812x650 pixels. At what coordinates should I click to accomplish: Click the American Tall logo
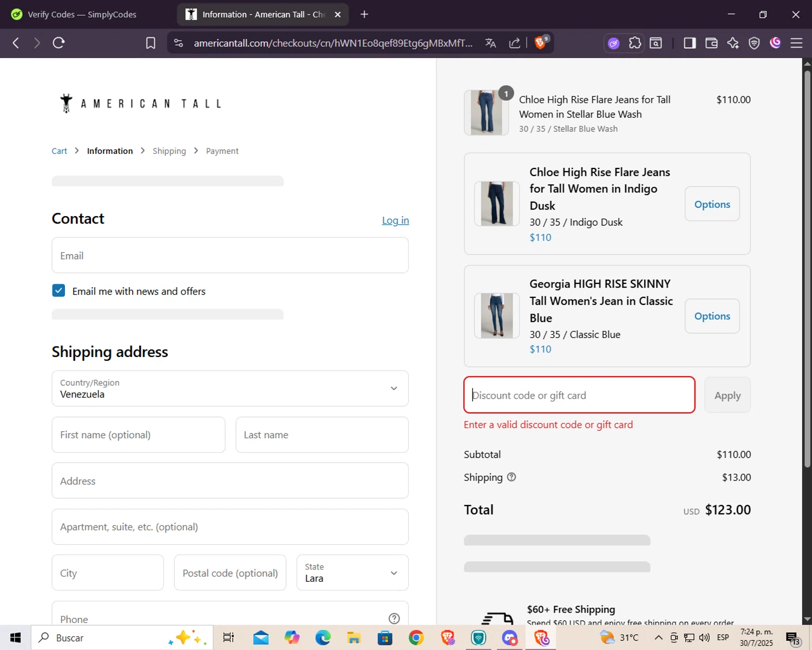[x=141, y=103]
